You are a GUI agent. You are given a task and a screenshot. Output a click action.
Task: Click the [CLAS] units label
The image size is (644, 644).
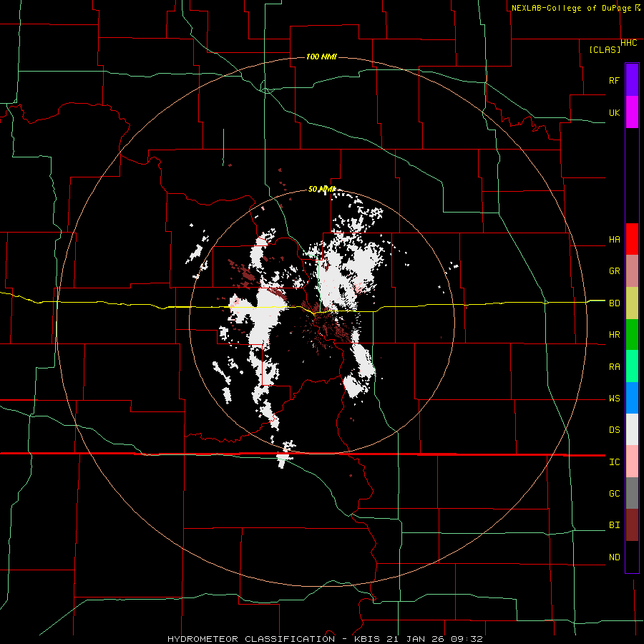coord(605,49)
